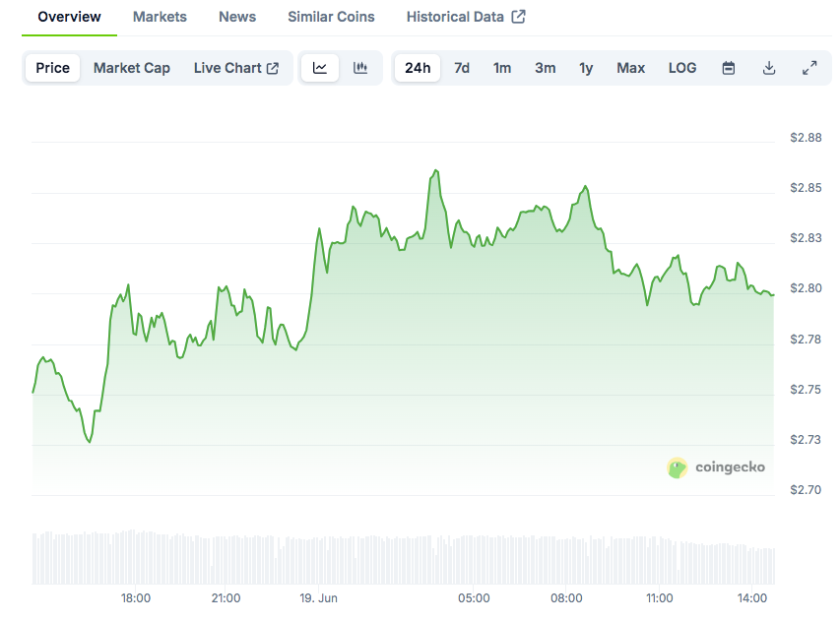Open the News tab
Viewport: 840px width, 622px height.
[x=237, y=17]
